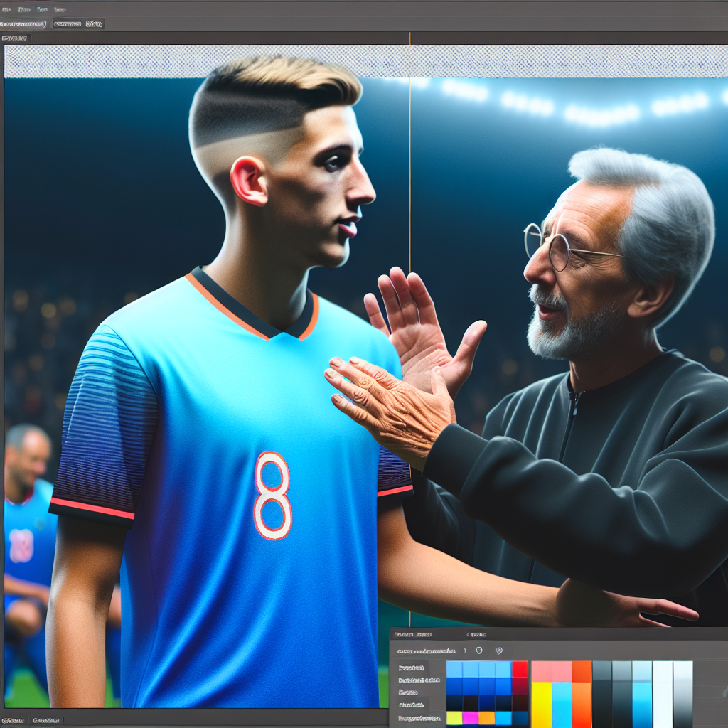
Task: Pick the bright red swatch in the blue grid
Action: 520,669
